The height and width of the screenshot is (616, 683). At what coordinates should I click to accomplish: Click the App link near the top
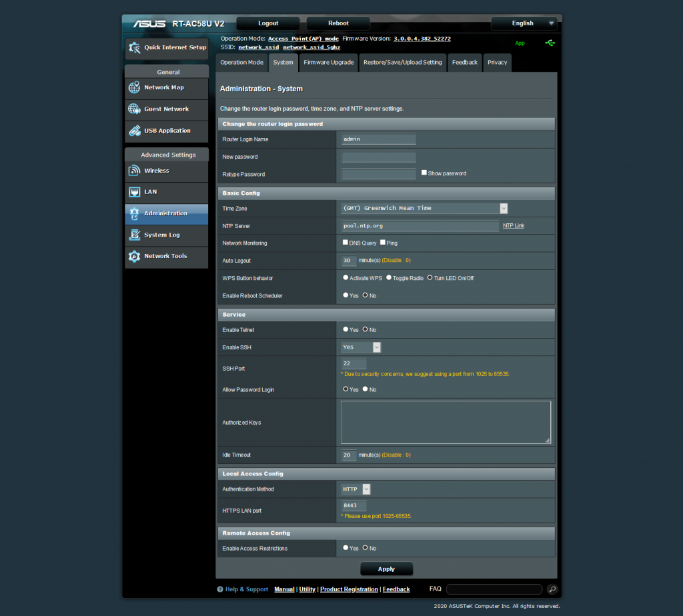[520, 43]
